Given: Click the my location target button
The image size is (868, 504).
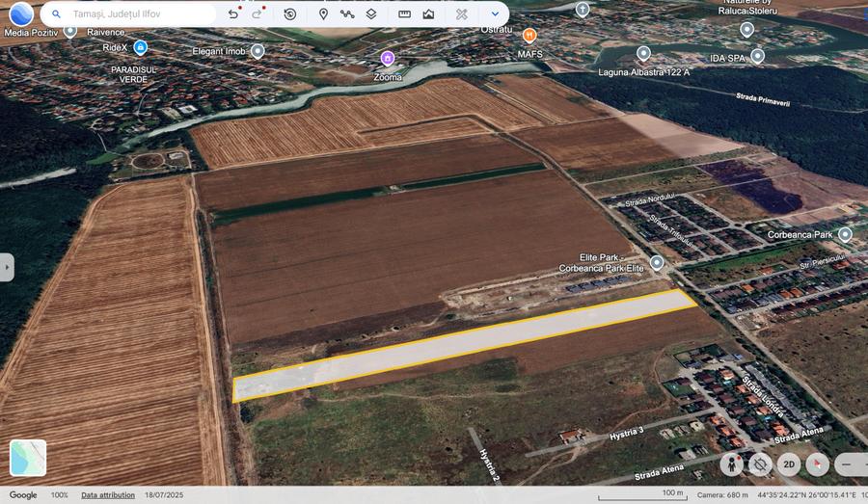Looking at the screenshot, I should click(x=760, y=464).
